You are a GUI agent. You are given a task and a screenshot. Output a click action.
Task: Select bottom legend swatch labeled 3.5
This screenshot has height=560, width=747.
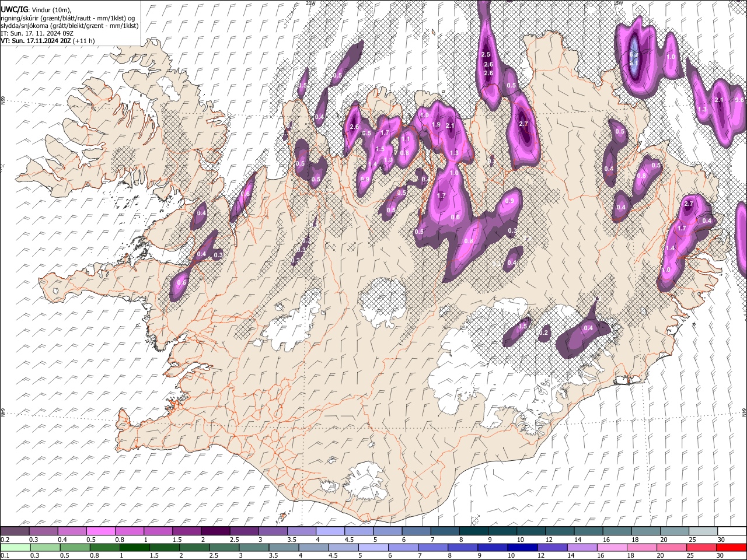click(x=285, y=547)
